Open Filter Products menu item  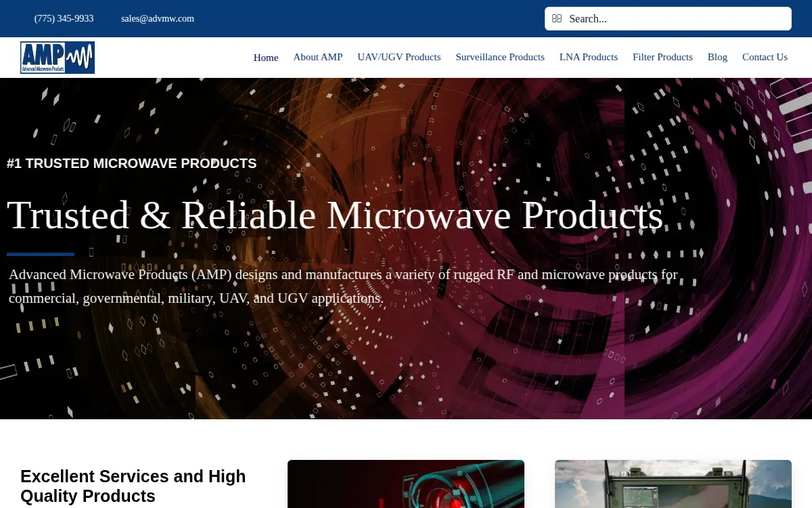662,57
